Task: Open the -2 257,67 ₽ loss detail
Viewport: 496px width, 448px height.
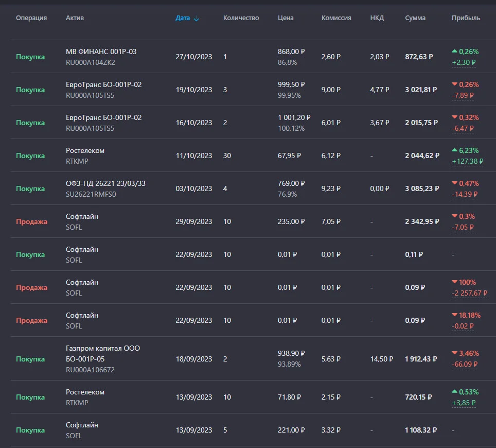Action: [469, 293]
